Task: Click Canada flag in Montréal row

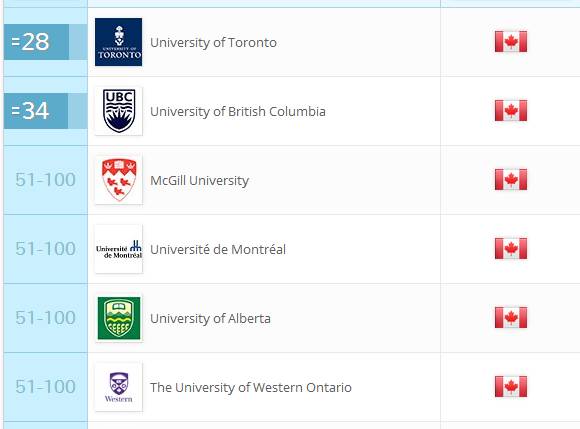Action: click(511, 249)
